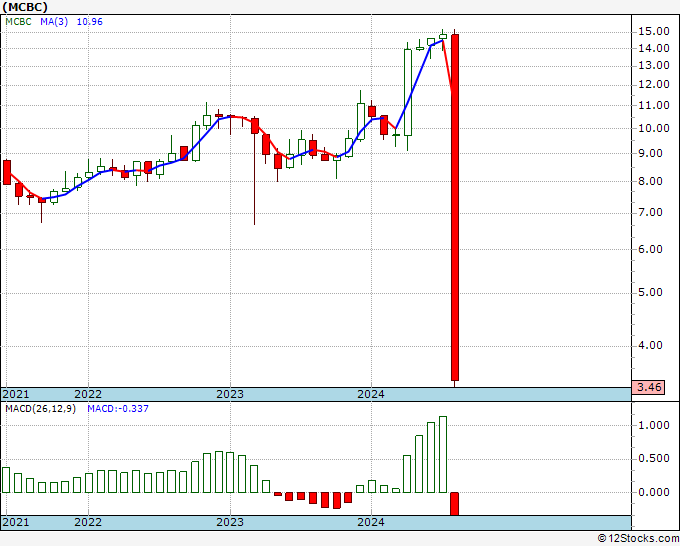Image resolution: width=680 pixels, height=546 pixels.
Task: Click the 15.00 price axis label
Action: [x=654, y=32]
